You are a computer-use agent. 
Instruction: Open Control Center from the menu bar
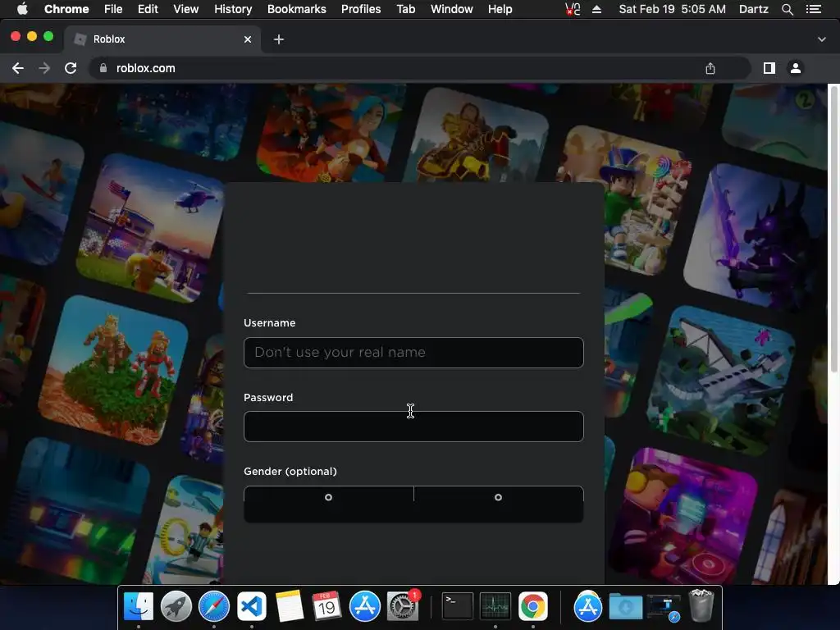point(814,9)
